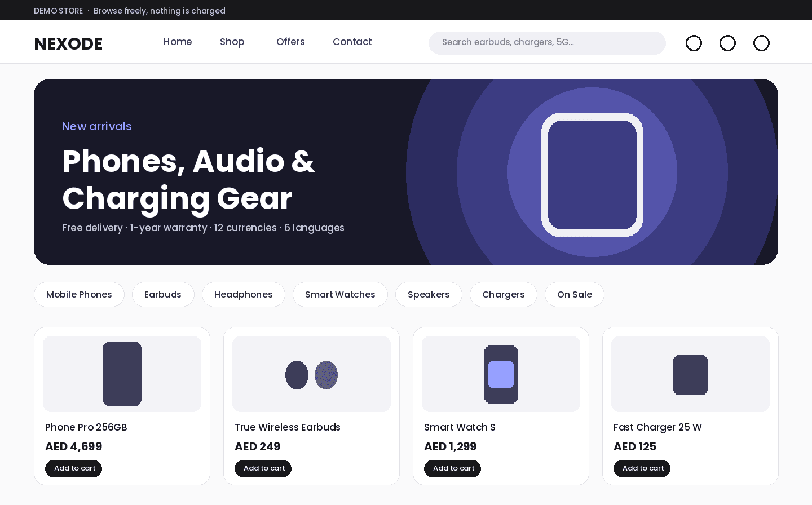
Task: Click the middle circle icon in header
Action: point(727,43)
